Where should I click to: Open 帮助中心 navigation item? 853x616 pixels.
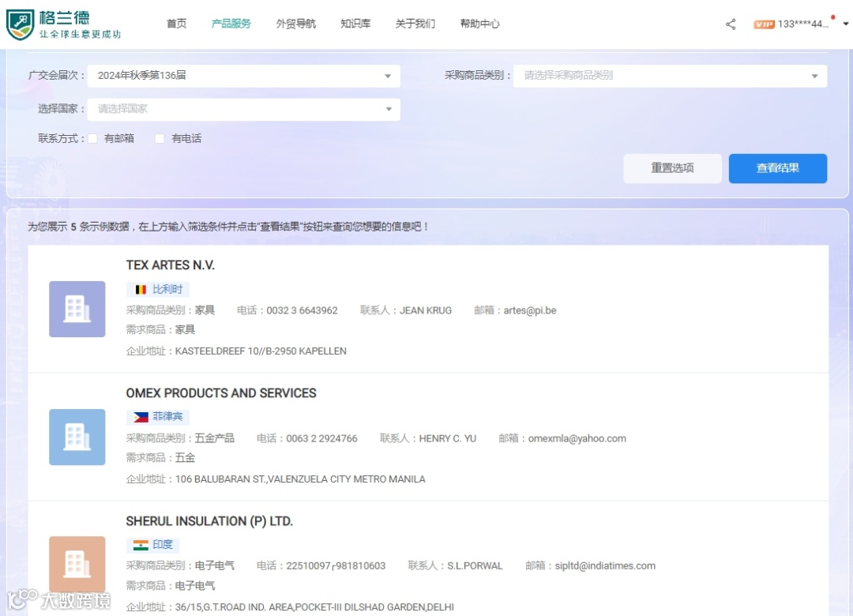pos(480,24)
